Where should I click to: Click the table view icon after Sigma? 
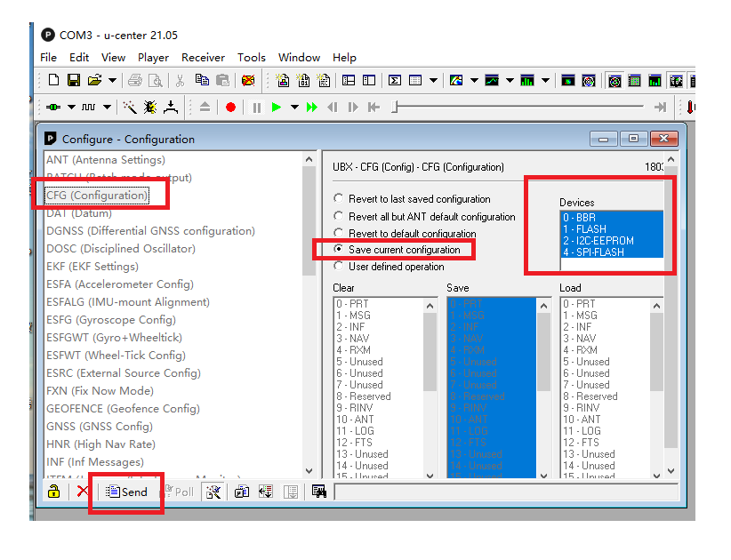[x=415, y=81]
